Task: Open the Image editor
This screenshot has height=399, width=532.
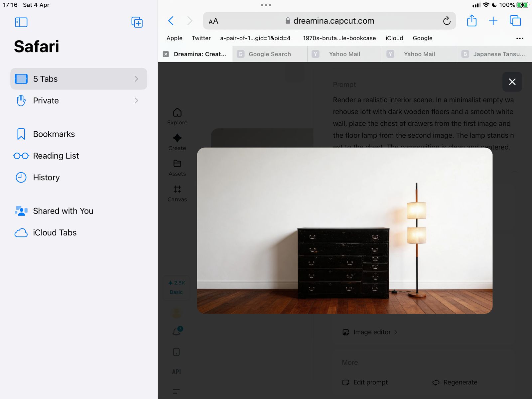Action: (370, 332)
